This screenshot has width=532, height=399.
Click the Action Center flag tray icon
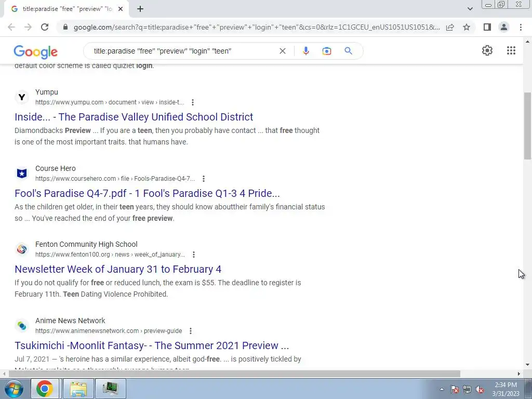click(455, 389)
